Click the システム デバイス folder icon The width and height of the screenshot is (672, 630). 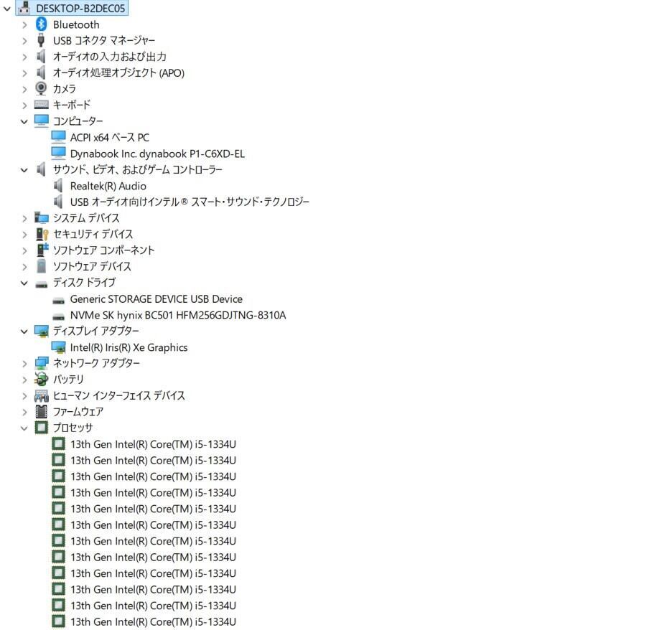[x=41, y=217]
